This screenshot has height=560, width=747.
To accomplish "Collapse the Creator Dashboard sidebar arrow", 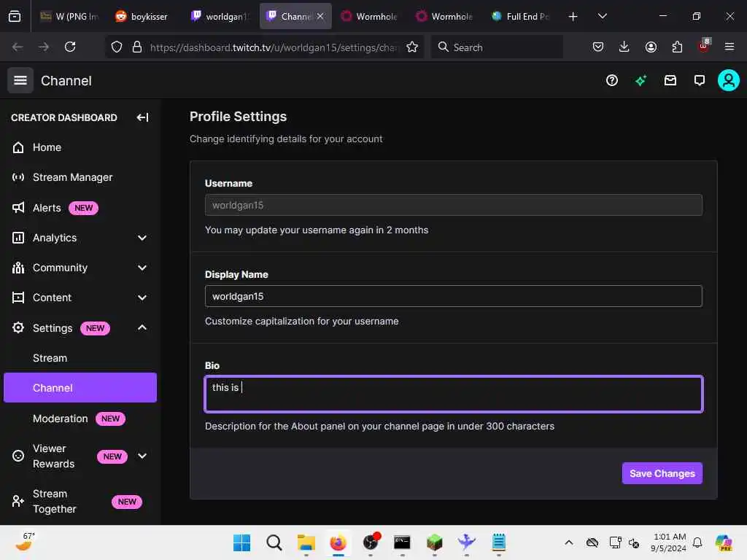I will (x=142, y=117).
